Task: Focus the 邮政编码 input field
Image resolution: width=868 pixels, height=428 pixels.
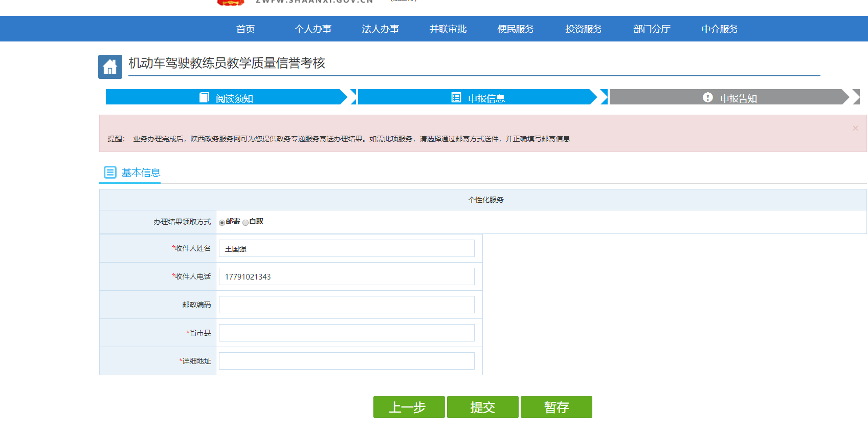Action: pyautogui.click(x=346, y=305)
